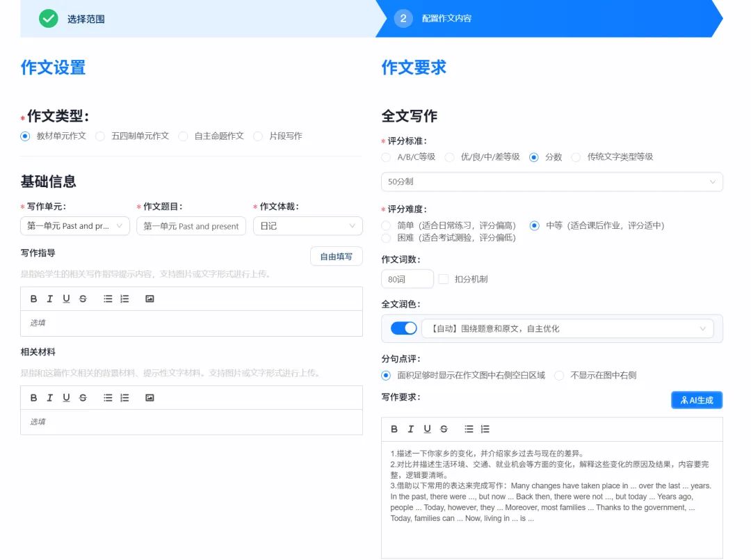Click Bold icon in 写作要求 editor
This screenshot has width=751, height=560.
coord(394,429)
